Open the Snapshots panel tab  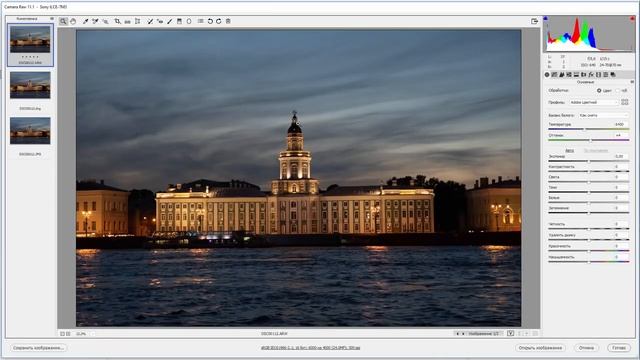click(x=613, y=75)
